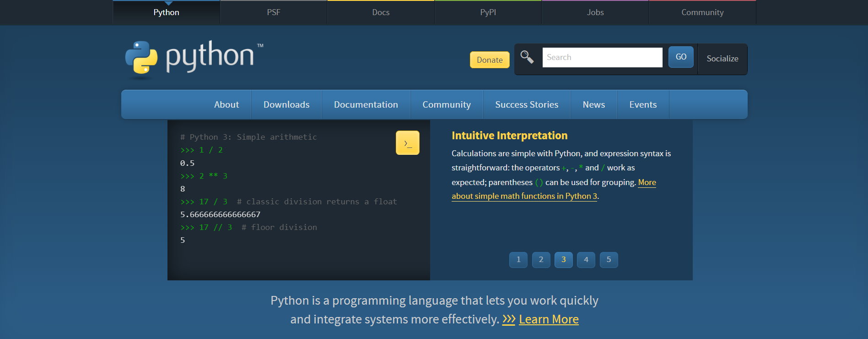This screenshot has height=339, width=868.
Task: Open the News navigation menu
Action: click(594, 104)
